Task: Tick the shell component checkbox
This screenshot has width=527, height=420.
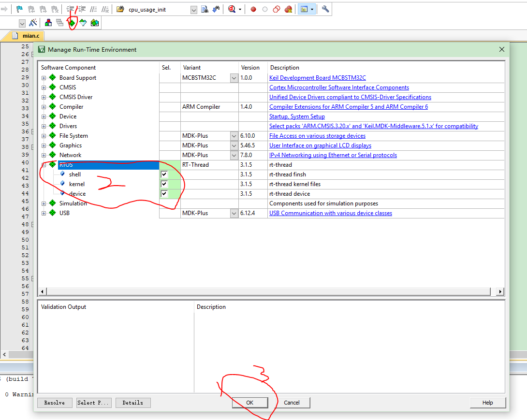Action: [x=164, y=174]
